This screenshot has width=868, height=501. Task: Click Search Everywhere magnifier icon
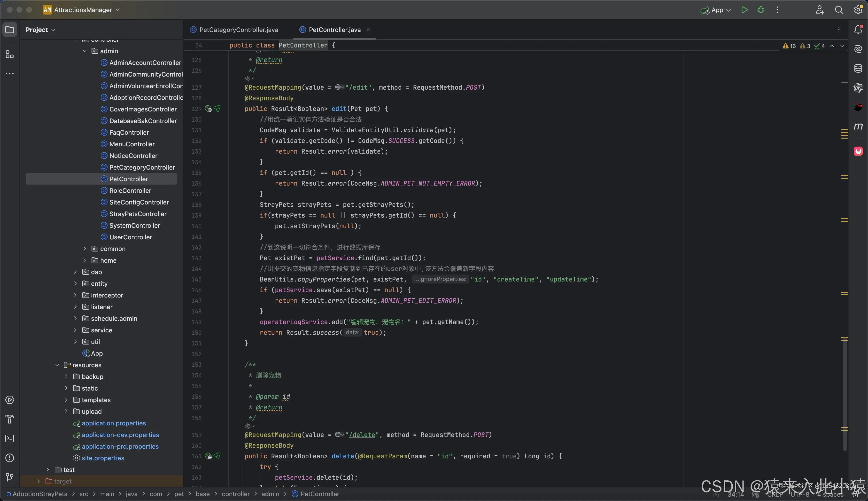coord(839,10)
